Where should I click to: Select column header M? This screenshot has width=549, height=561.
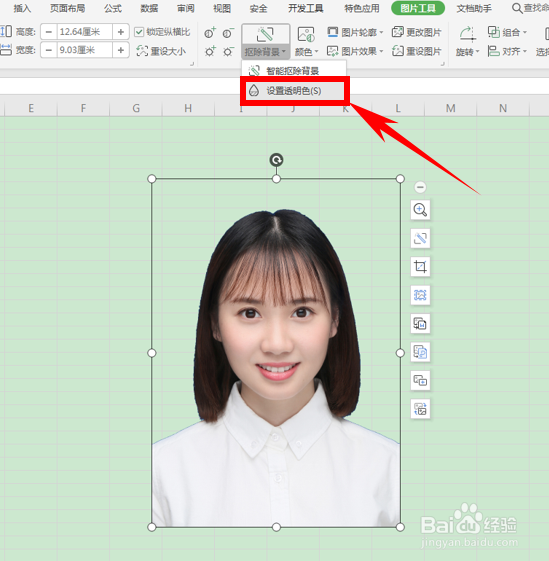(x=451, y=108)
